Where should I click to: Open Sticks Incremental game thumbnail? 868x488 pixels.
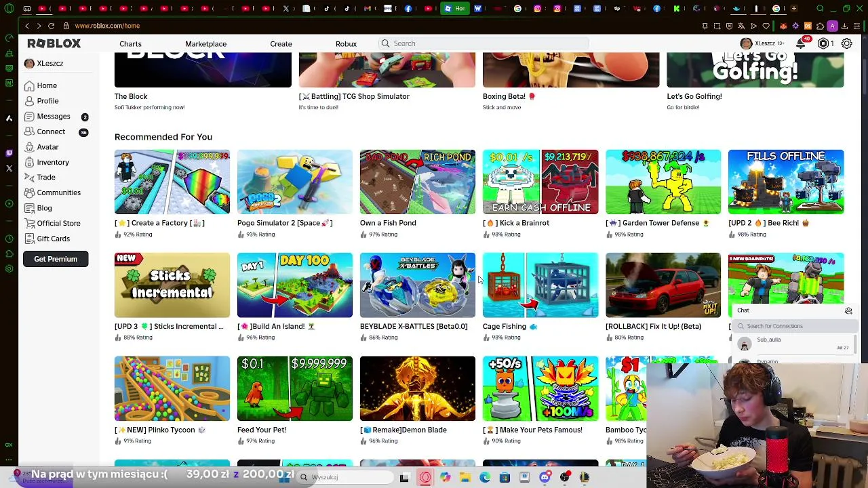[172, 285]
